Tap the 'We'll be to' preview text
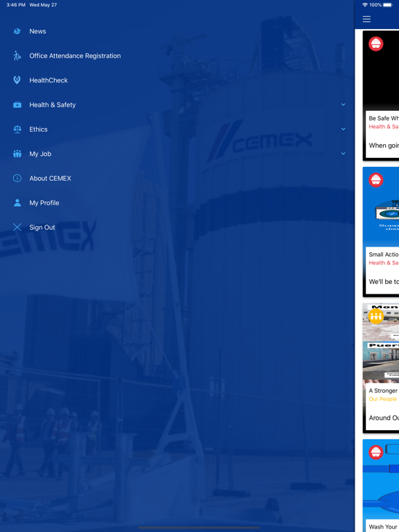Image resolution: width=399 pixels, height=532 pixels. (384, 282)
